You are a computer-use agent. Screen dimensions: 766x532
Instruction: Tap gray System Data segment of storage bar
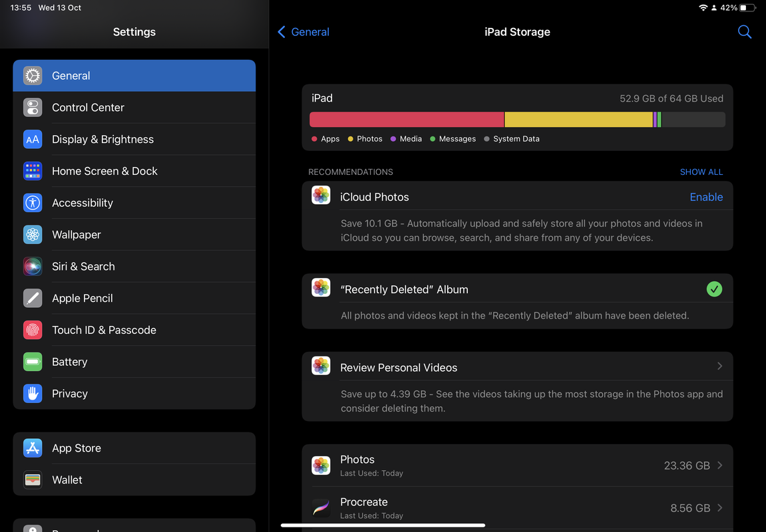693,120
